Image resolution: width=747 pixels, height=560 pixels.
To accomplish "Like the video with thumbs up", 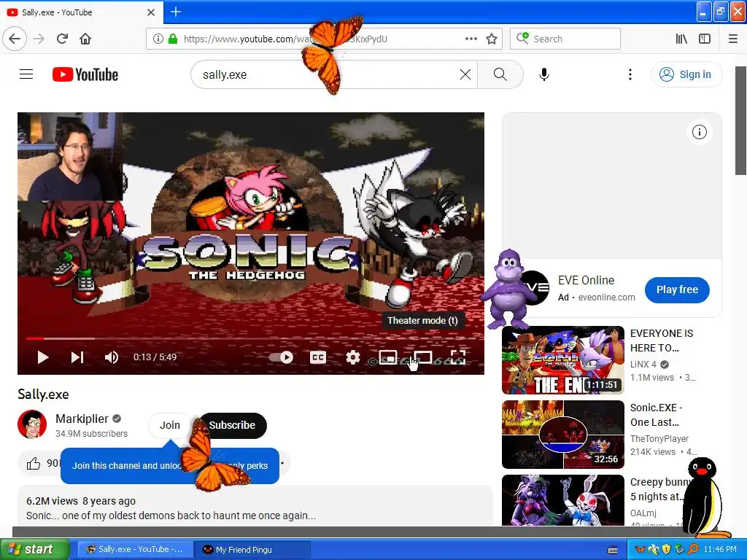I will click(34, 463).
